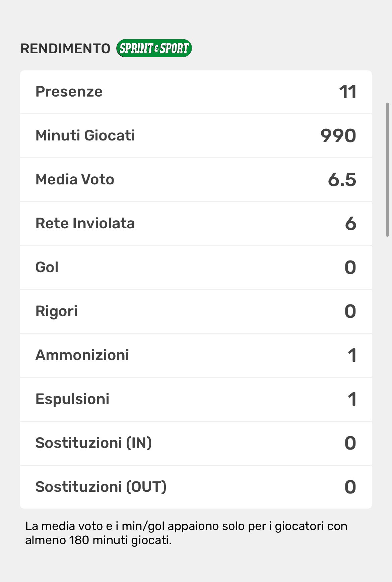This screenshot has height=582, width=392.
Task: Tap the Sprint & Sport logo badge
Action: pos(154,48)
